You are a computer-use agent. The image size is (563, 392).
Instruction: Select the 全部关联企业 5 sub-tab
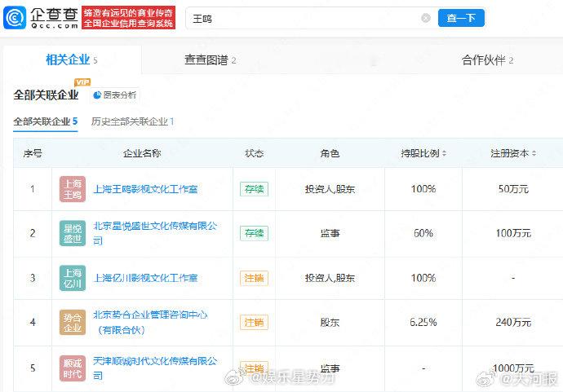tap(46, 121)
